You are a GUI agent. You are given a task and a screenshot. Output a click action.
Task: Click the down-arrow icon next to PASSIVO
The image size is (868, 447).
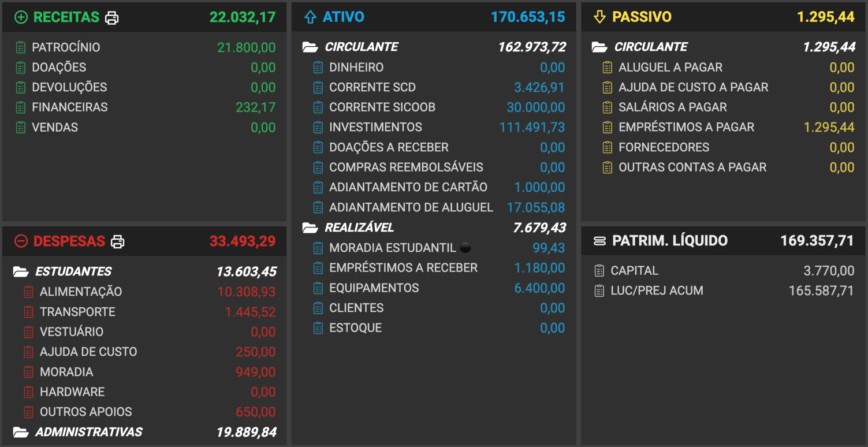click(599, 17)
